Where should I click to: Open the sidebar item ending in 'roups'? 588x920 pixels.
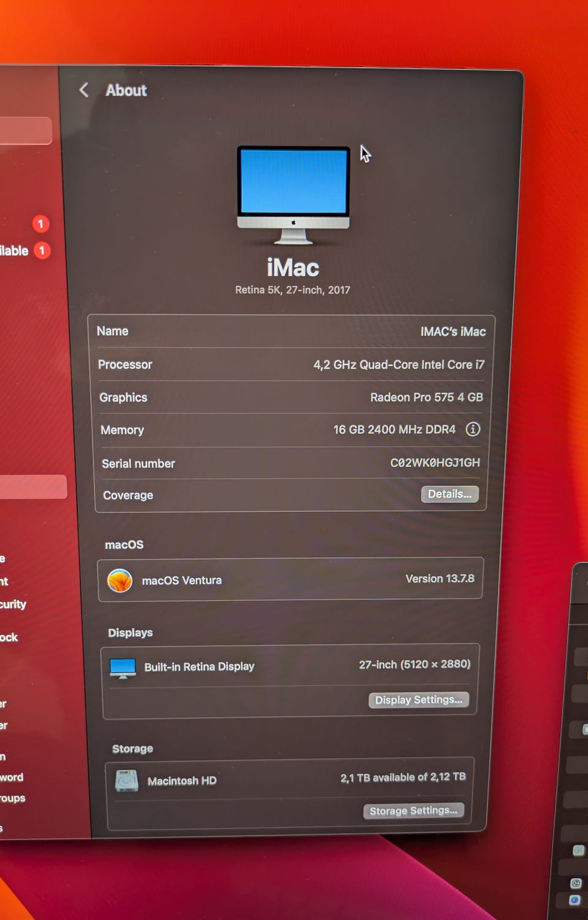tap(13, 798)
